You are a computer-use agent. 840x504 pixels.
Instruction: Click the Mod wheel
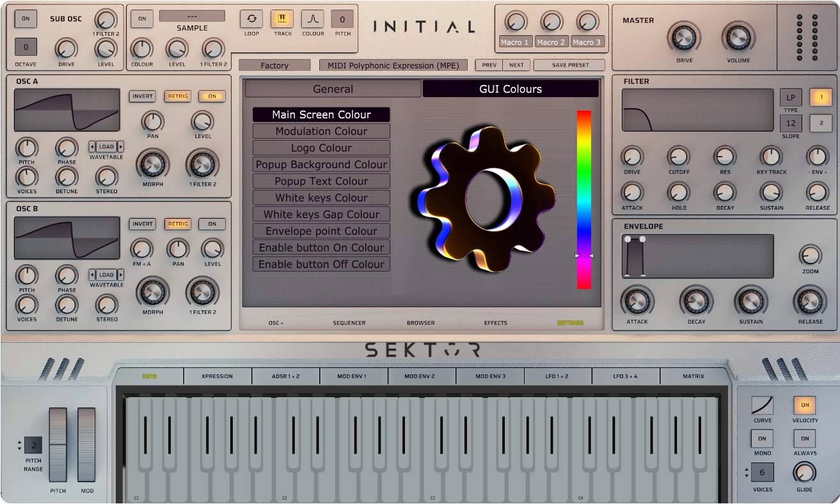pos(86,445)
